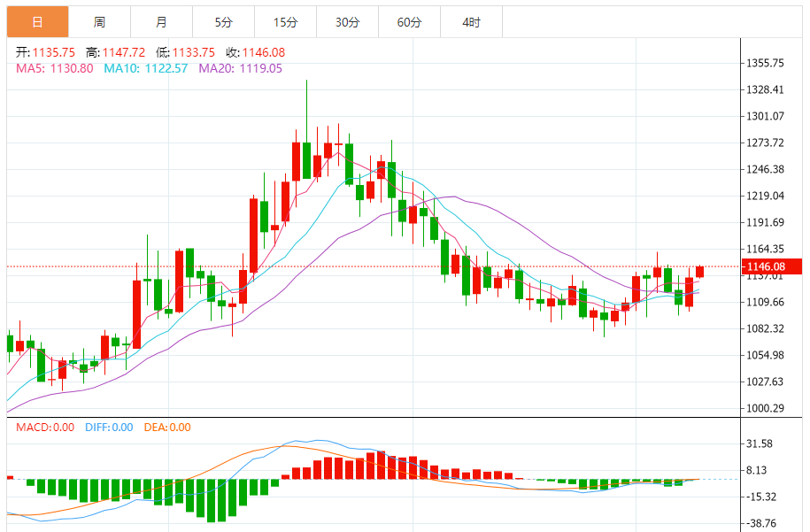Select the 15分 timeframe tab
810x532 pixels.
pos(285,22)
